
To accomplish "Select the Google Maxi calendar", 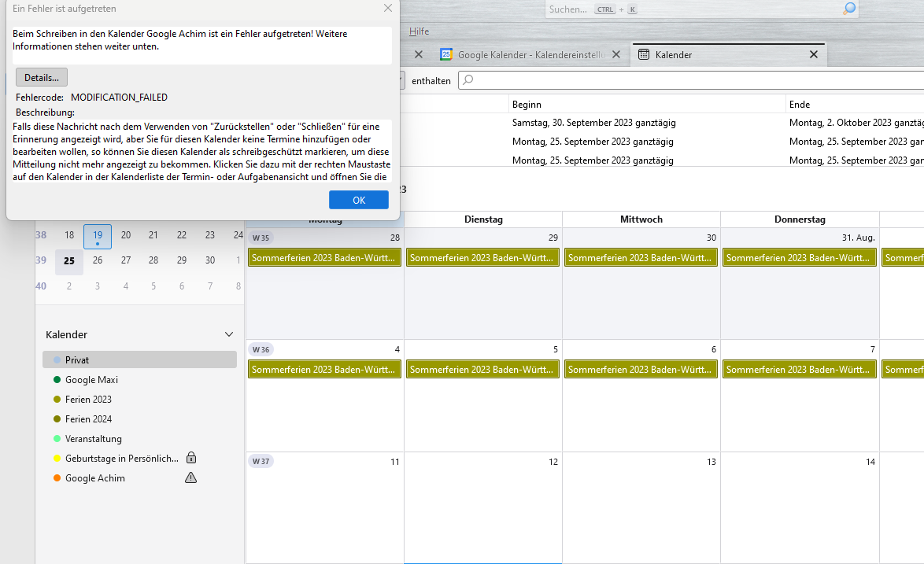I will click(x=139, y=380).
